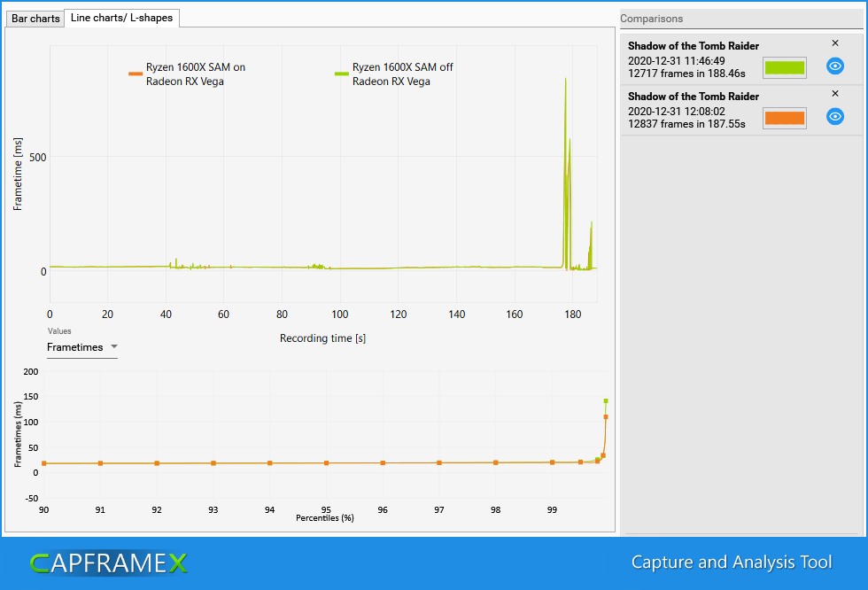Click the Ryzen 1600X SAM on legend entry
868x590 pixels.
(187, 74)
